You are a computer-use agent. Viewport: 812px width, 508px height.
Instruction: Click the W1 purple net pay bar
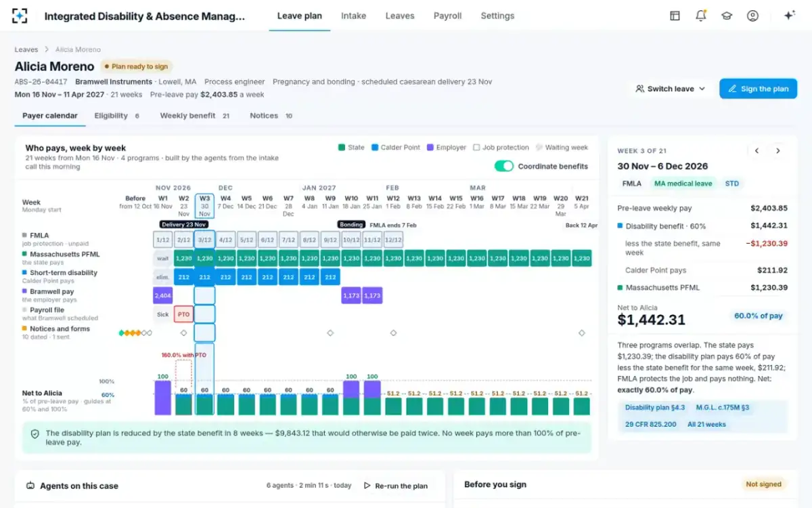coord(162,398)
